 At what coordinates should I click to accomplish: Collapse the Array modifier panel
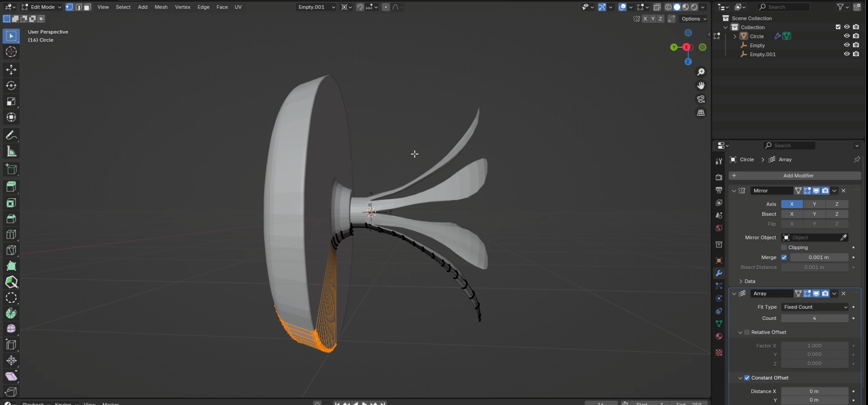[x=734, y=294]
